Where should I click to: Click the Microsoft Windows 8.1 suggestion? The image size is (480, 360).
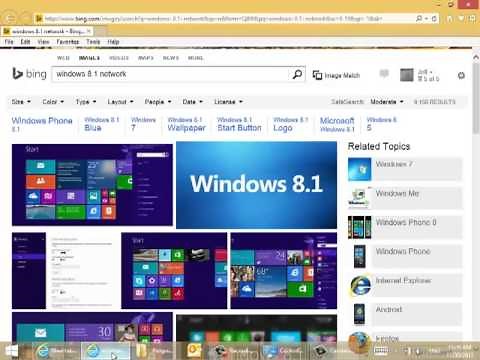tap(337, 124)
